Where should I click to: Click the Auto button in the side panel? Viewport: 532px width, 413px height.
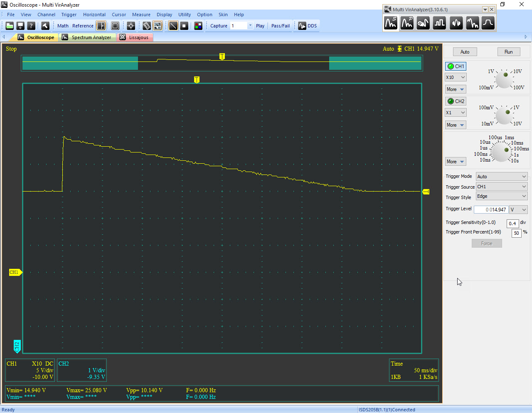pyautogui.click(x=465, y=52)
